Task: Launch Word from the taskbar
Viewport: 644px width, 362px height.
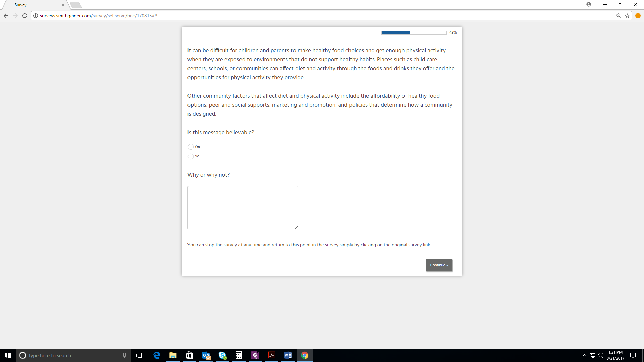Action: tap(288, 355)
